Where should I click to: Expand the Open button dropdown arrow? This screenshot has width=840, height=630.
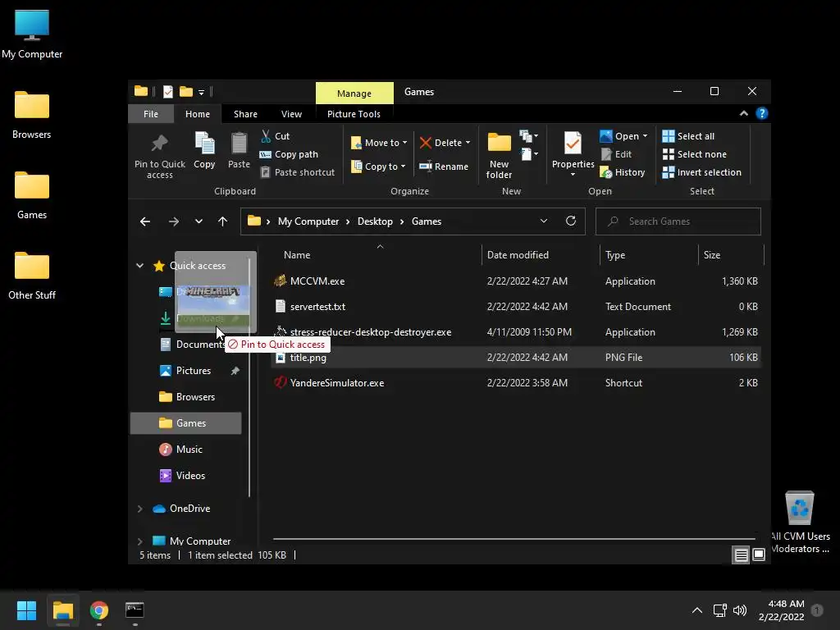[x=645, y=136]
